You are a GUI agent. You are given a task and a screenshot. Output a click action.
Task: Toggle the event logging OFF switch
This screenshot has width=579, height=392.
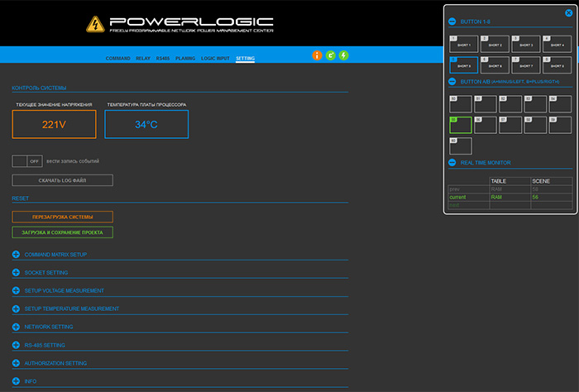pos(27,161)
